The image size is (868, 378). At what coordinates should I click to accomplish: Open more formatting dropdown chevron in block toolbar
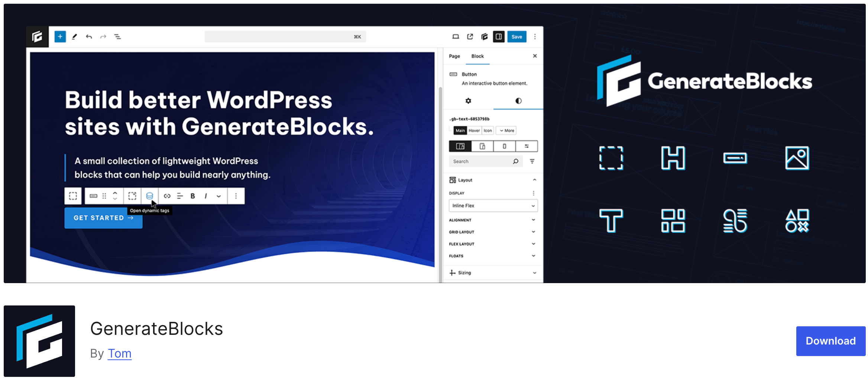tap(219, 196)
